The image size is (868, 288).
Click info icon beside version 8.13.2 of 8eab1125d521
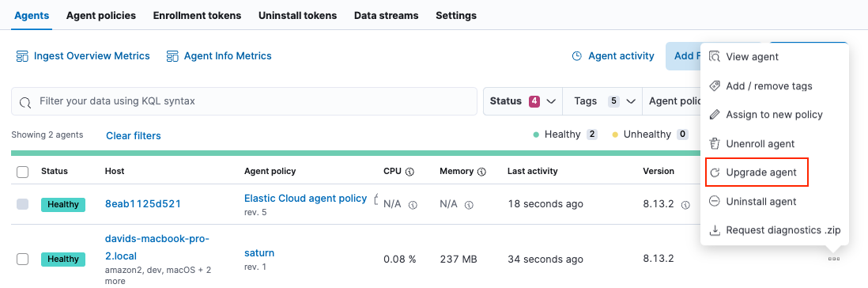(x=685, y=204)
